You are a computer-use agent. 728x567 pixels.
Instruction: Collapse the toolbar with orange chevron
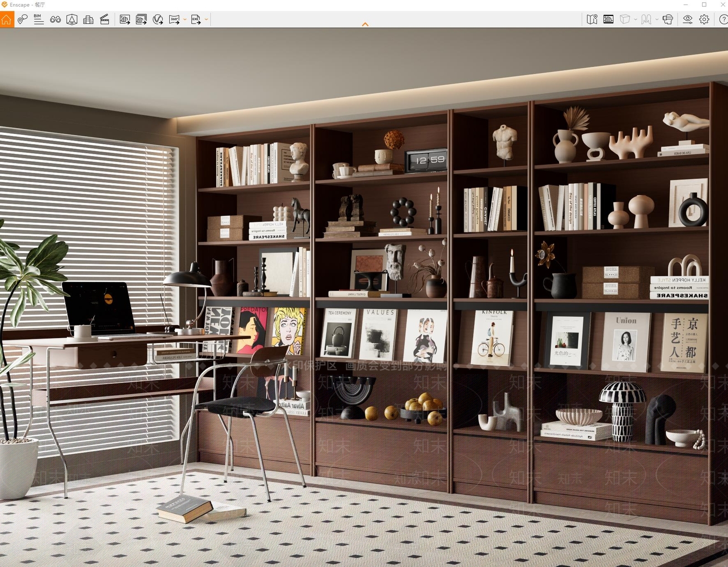coord(365,24)
